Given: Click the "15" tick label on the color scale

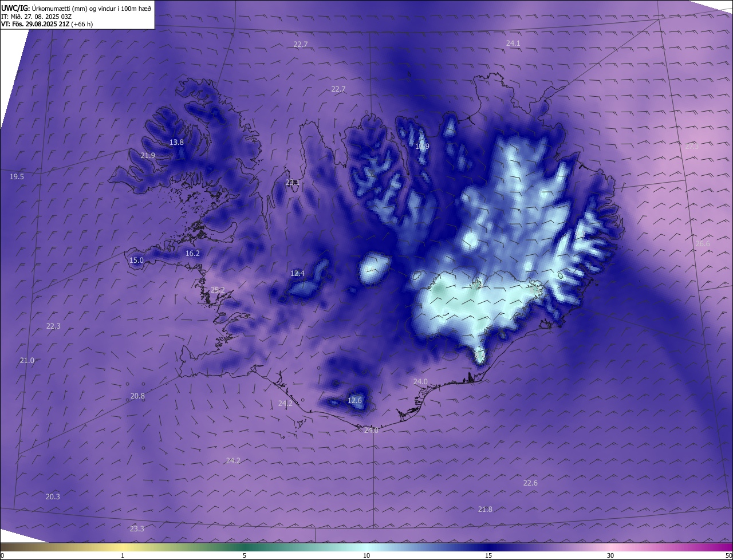Looking at the screenshot, I should click(488, 556).
